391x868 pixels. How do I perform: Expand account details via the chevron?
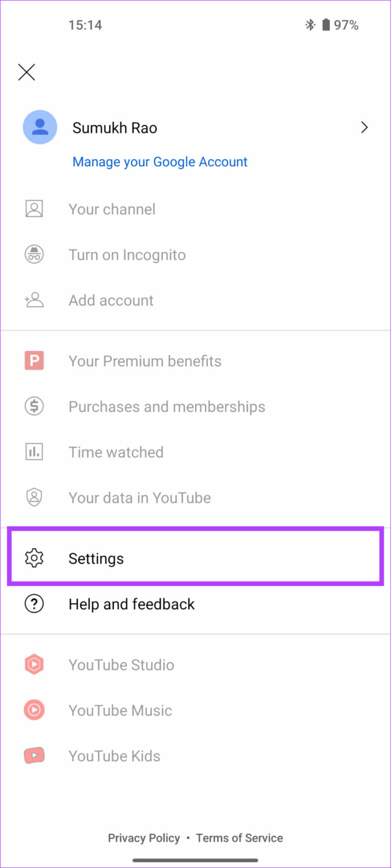(365, 128)
